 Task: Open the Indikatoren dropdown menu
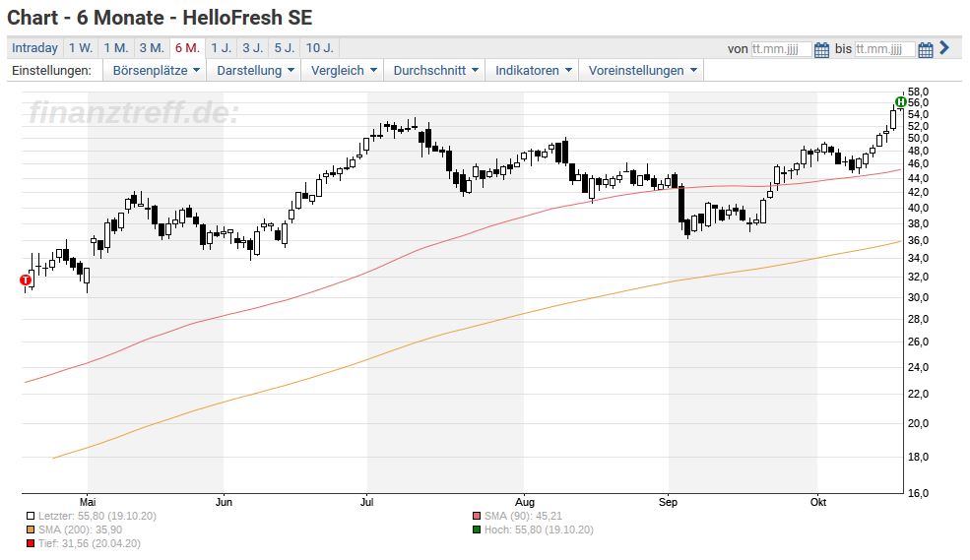click(533, 71)
